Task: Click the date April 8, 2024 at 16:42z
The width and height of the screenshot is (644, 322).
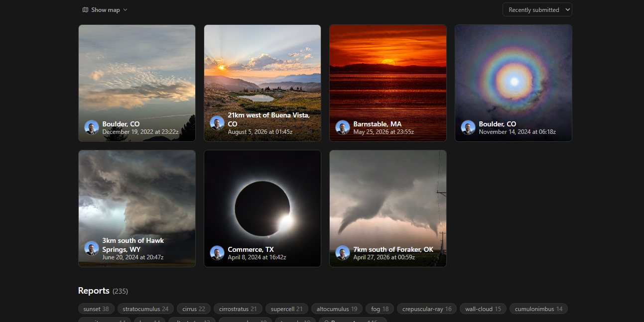Action: pos(257,257)
